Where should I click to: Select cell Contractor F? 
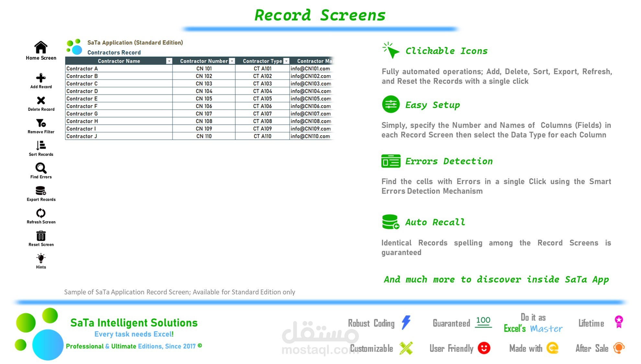coord(119,106)
